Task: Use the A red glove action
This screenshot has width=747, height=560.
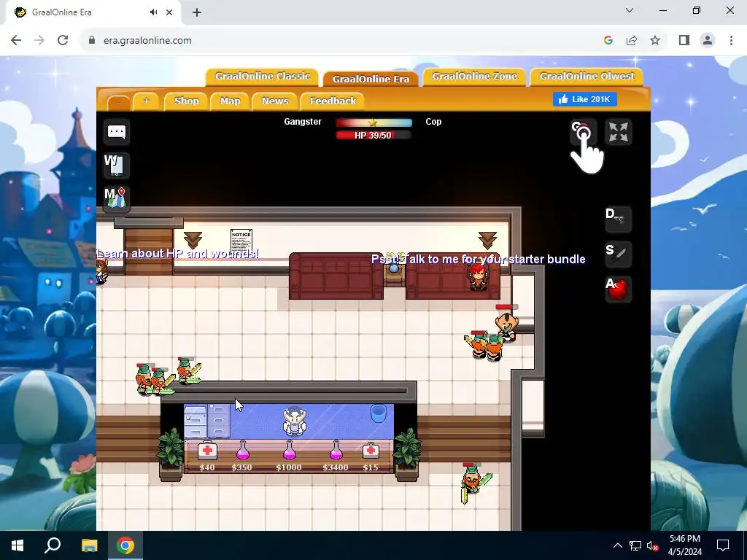Action: coord(618,289)
